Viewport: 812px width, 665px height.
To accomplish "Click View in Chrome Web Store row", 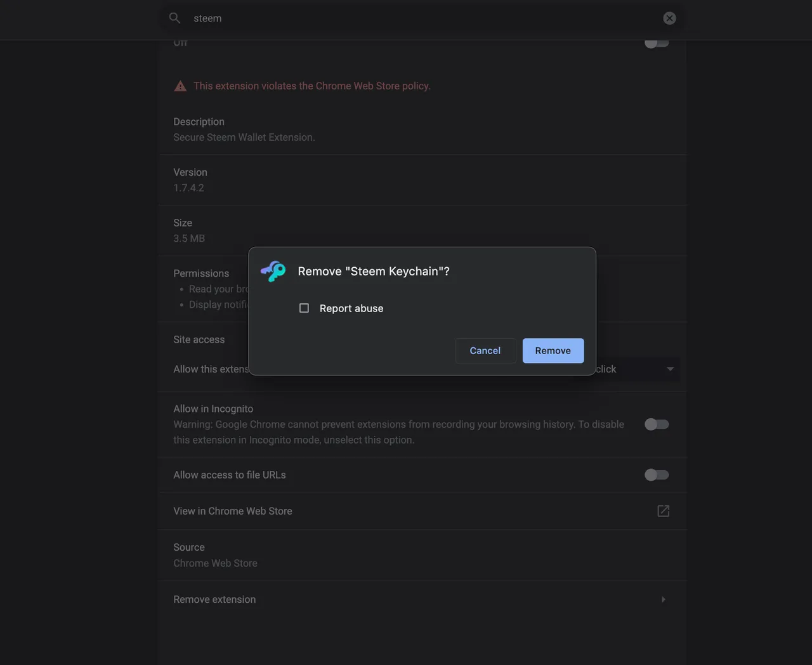I will click(422, 511).
